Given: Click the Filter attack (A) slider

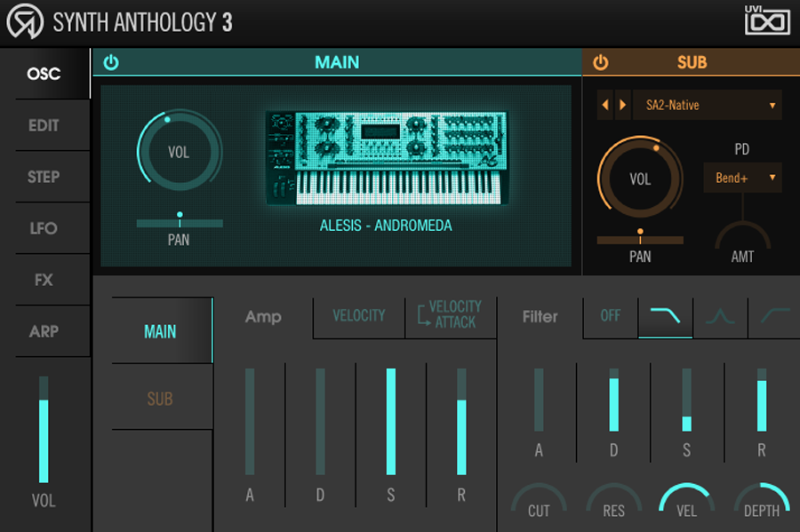Looking at the screenshot, I should [539, 400].
